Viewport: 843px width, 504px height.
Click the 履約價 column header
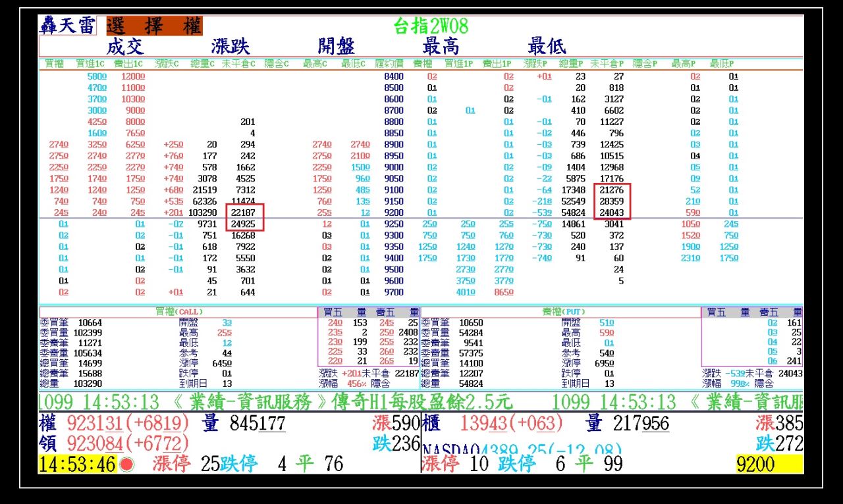(x=389, y=64)
